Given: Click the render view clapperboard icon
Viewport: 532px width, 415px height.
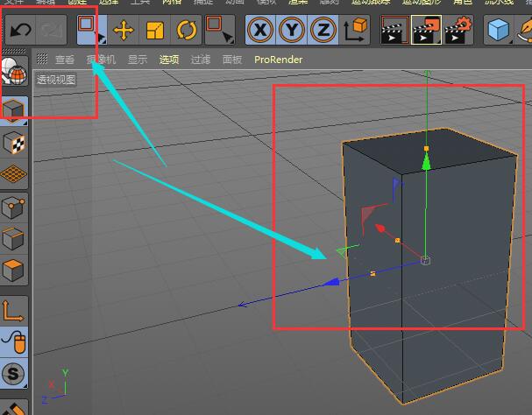Looking at the screenshot, I should click(394, 32).
